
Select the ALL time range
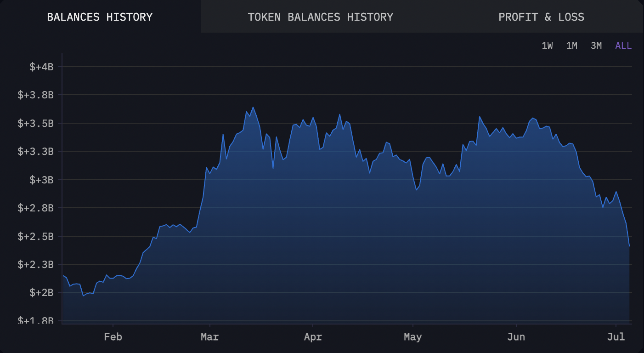623,46
